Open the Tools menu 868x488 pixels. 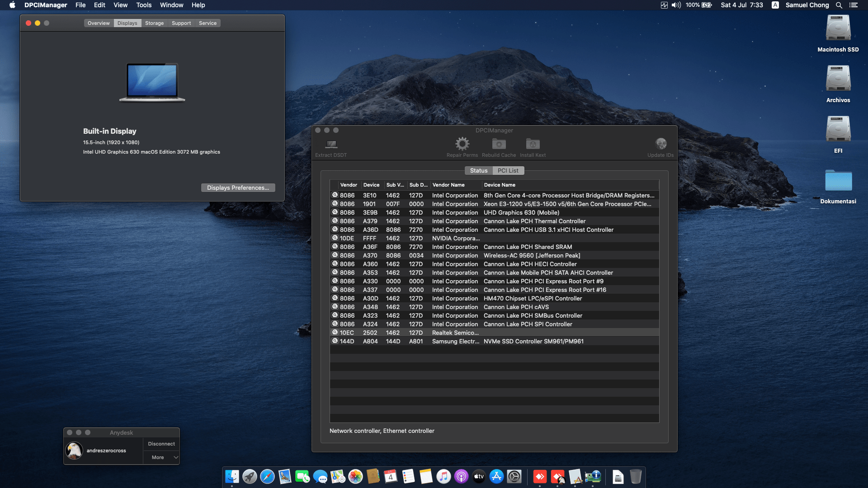pos(144,5)
